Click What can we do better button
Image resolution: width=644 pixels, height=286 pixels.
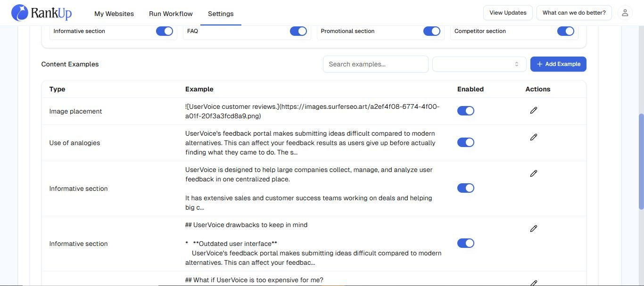pyautogui.click(x=574, y=13)
